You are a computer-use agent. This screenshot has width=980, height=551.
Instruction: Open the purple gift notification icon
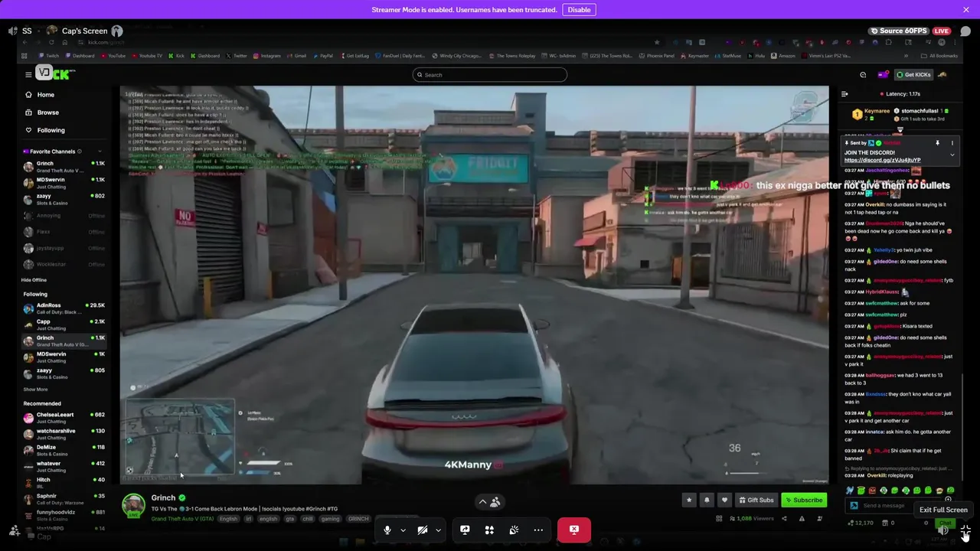883,74
